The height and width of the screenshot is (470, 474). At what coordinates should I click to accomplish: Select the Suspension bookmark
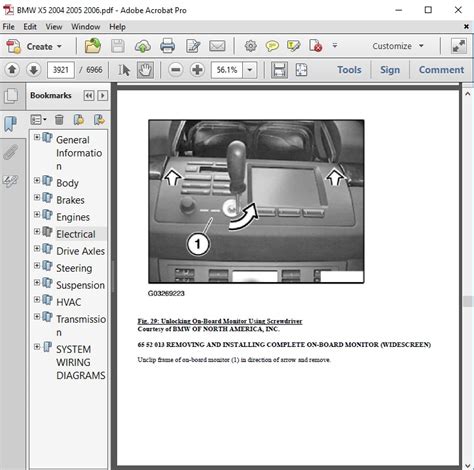pos(80,285)
